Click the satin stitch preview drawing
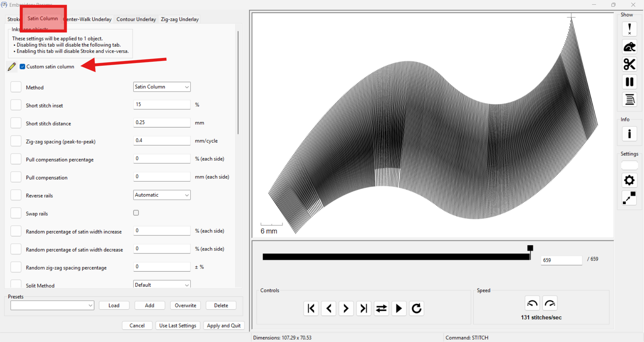 pyautogui.click(x=433, y=126)
